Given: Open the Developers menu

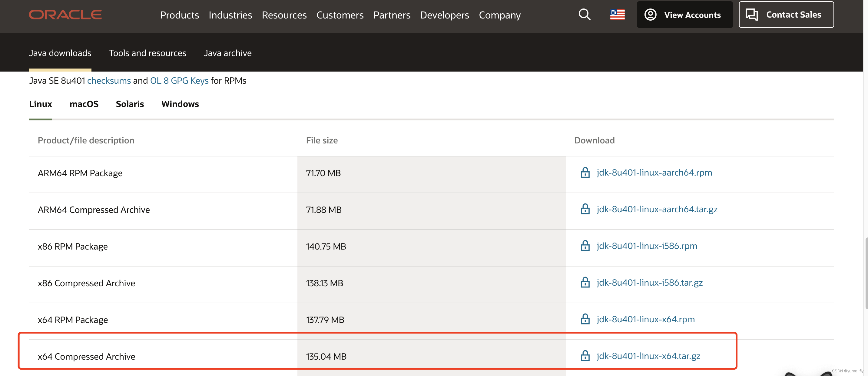Looking at the screenshot, I should pyautogui.click(x=444, y=15).
